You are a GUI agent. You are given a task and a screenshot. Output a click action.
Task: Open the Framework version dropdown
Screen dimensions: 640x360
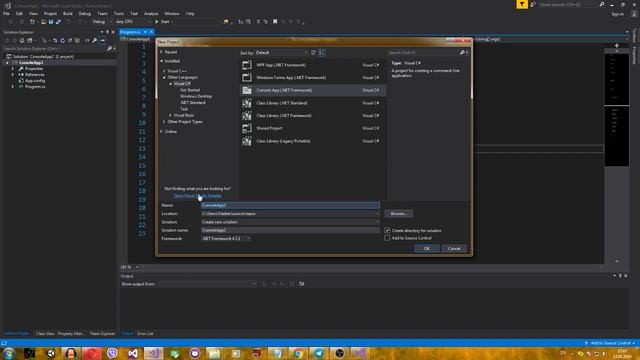coord(226,238)
